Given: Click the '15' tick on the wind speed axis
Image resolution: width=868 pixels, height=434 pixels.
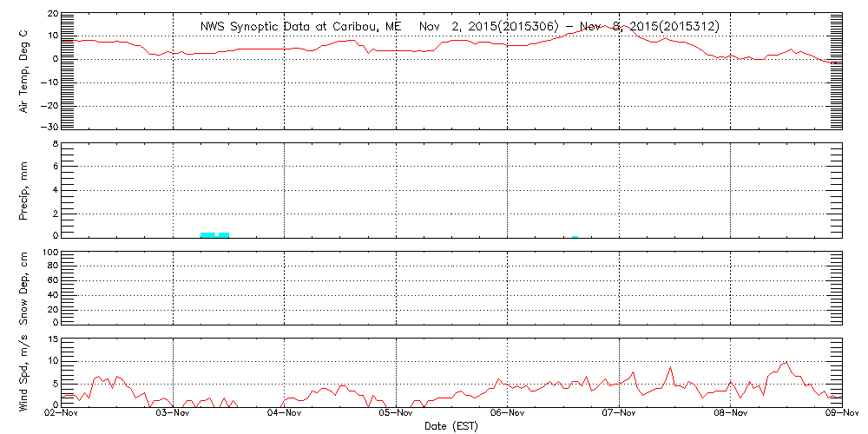Looking at the screenshot, I should click(53, 339).
